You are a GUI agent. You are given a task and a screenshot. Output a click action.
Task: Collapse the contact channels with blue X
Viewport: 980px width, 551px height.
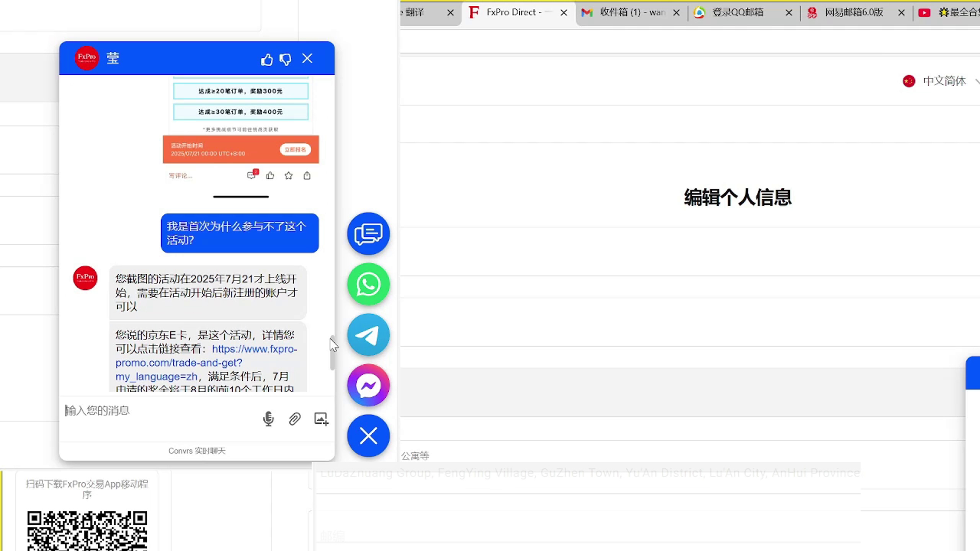point(368,436)
